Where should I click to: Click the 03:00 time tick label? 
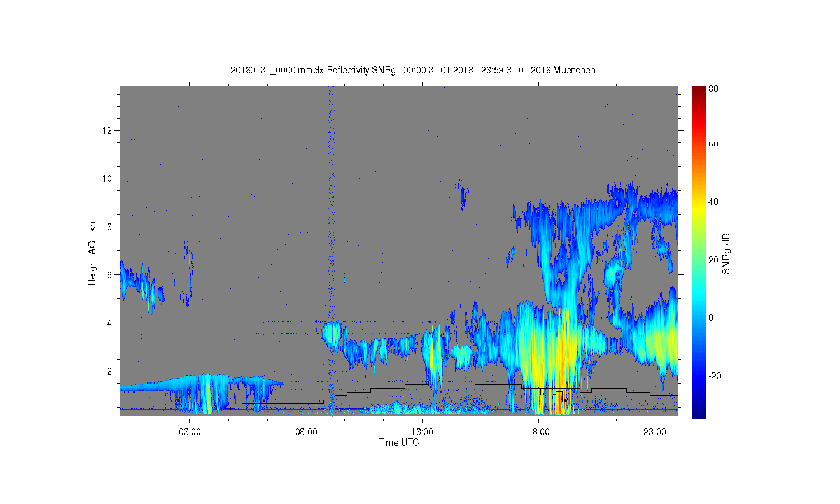[x=189, y=432]
